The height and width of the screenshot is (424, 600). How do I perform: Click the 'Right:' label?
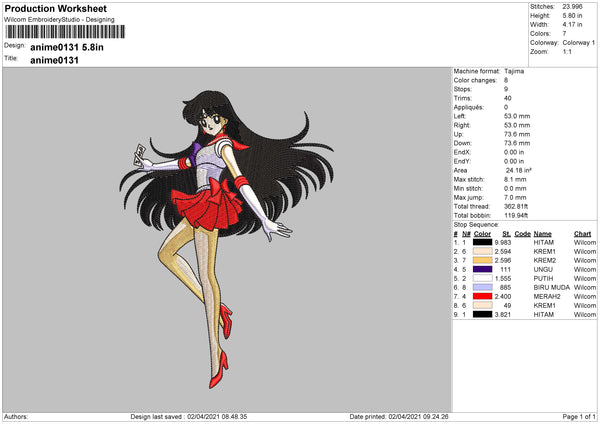coord(462,126)
